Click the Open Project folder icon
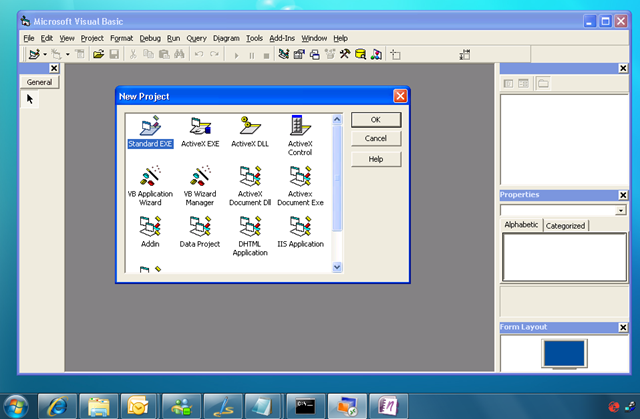This screenshot has width=640, height=419. point(98,54)
